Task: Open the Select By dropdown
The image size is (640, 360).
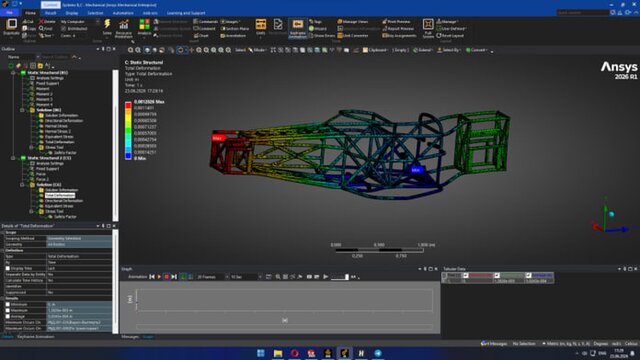Action: click(449, 50)
